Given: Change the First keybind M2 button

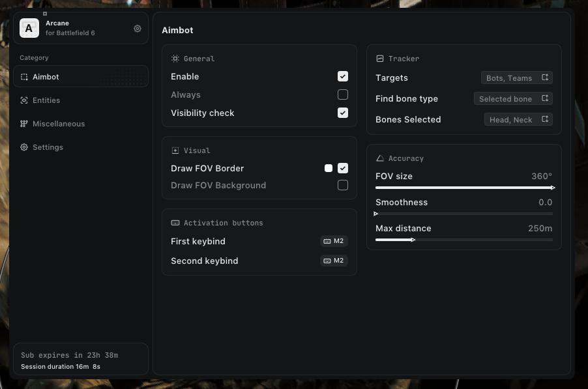Looking at the screenshot, I should click(x=334, y=241).
